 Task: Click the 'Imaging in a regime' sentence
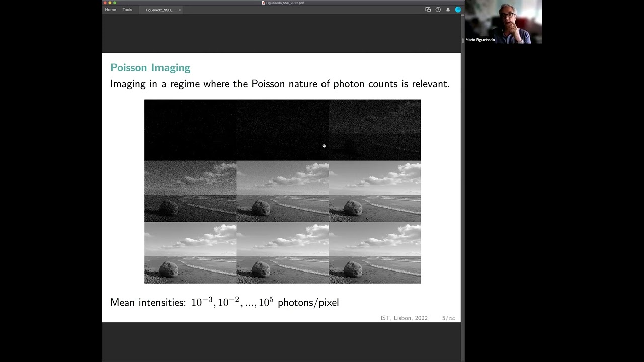coord(280,84)
